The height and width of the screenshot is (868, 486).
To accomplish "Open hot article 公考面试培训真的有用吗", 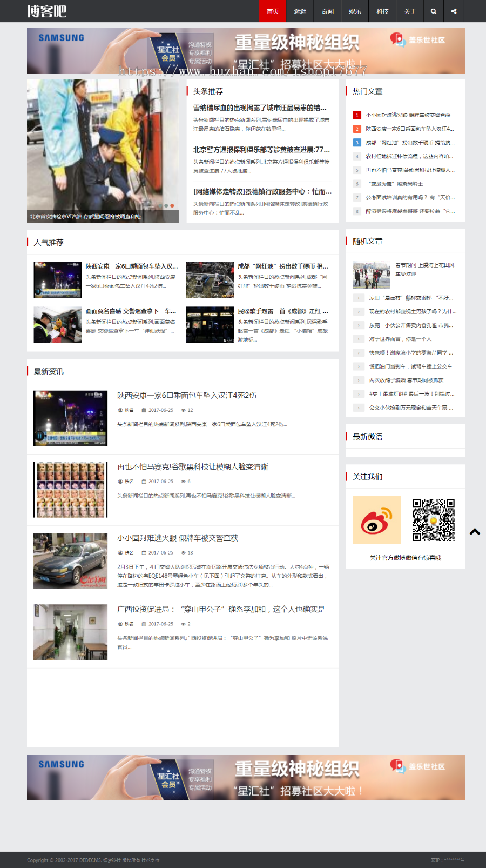I will 410,198.
